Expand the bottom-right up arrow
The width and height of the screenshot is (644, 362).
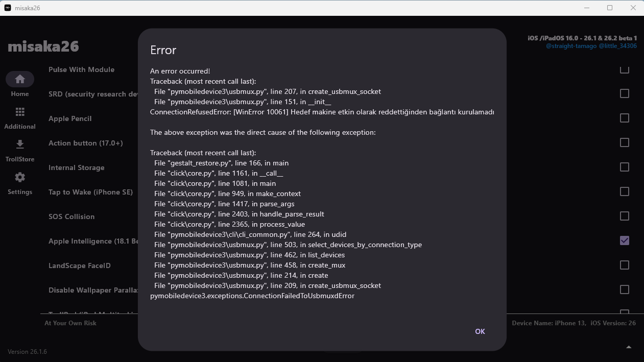pyautogui.click(x=629, y=347)
